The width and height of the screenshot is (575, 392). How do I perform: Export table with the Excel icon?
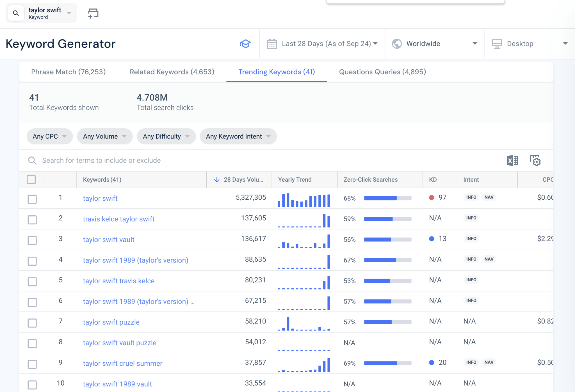512,161
